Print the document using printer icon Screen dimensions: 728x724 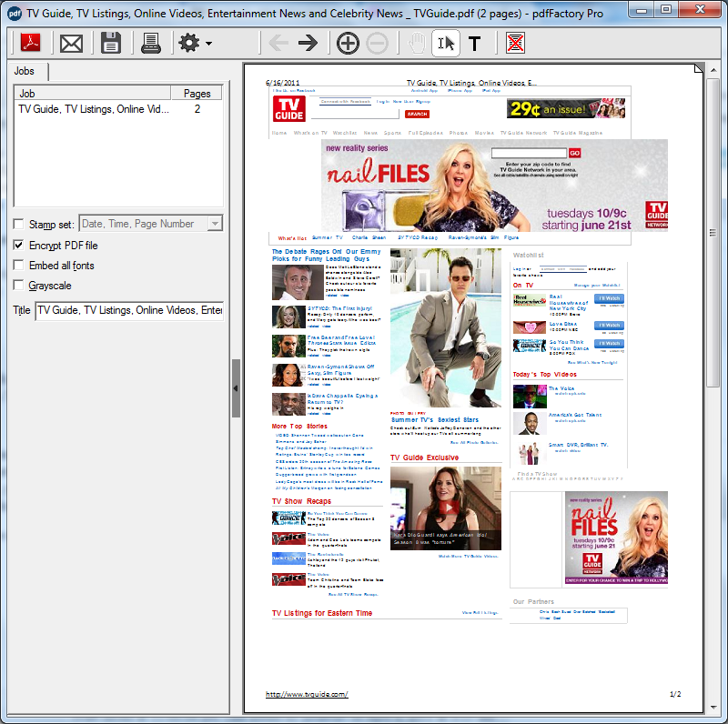point(150,43)
